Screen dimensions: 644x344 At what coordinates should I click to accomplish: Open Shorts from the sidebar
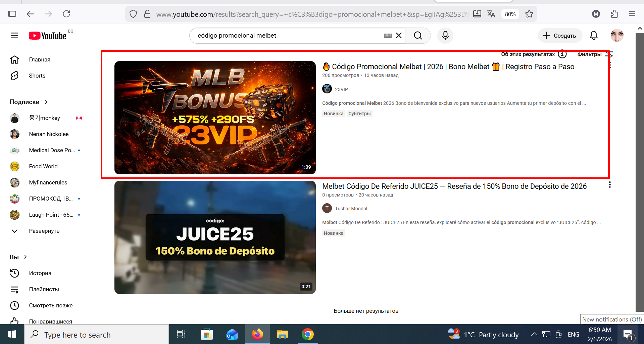[x=37, y=76]
